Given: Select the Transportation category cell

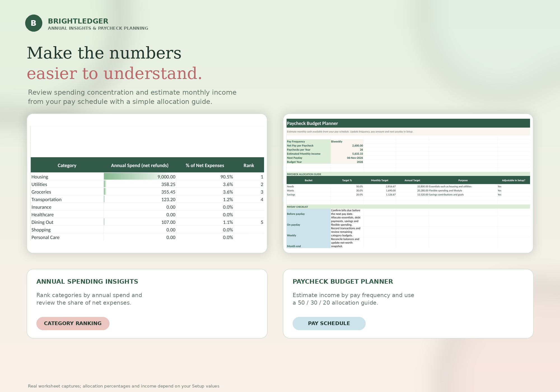Looking at the screenshot, I should click(67, 199).
